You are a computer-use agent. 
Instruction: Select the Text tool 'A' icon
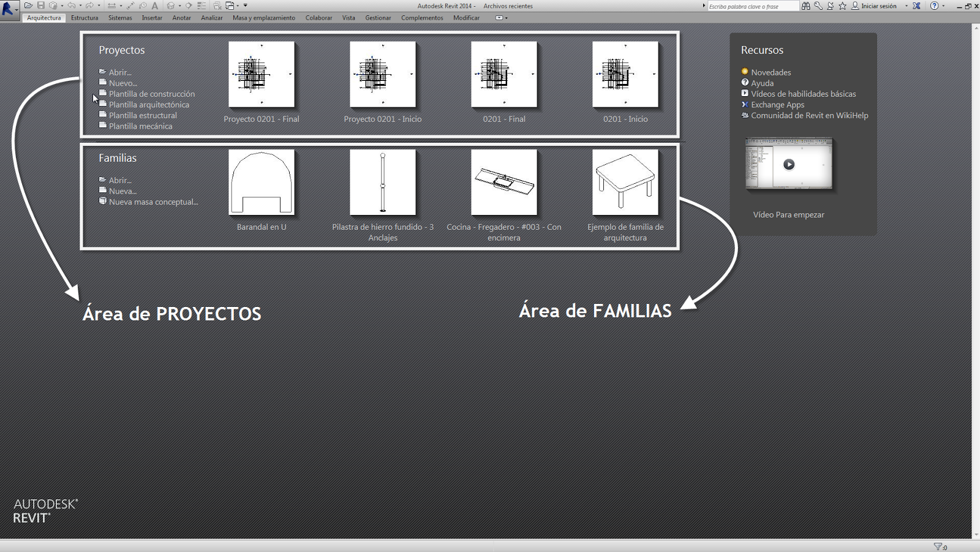tap(155, 6)
